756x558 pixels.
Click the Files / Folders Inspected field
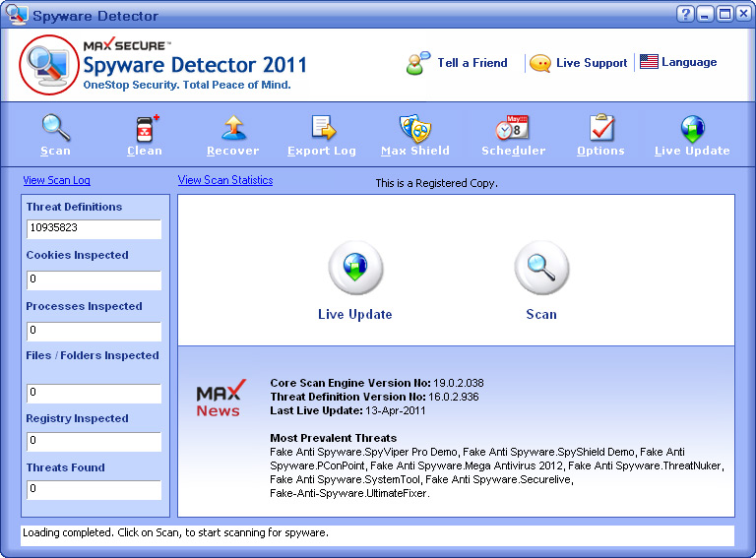(94, 394)
